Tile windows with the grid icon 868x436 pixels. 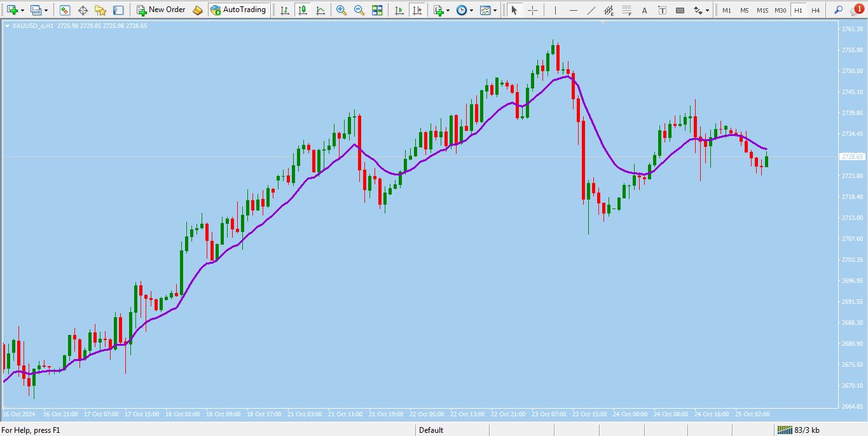pyautogui.click(x=377, y=10)
